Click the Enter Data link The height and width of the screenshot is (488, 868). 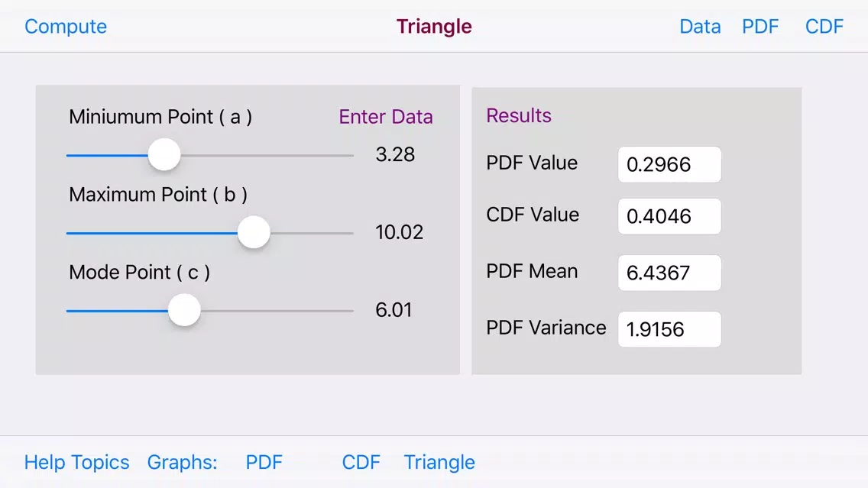point(386,117)
